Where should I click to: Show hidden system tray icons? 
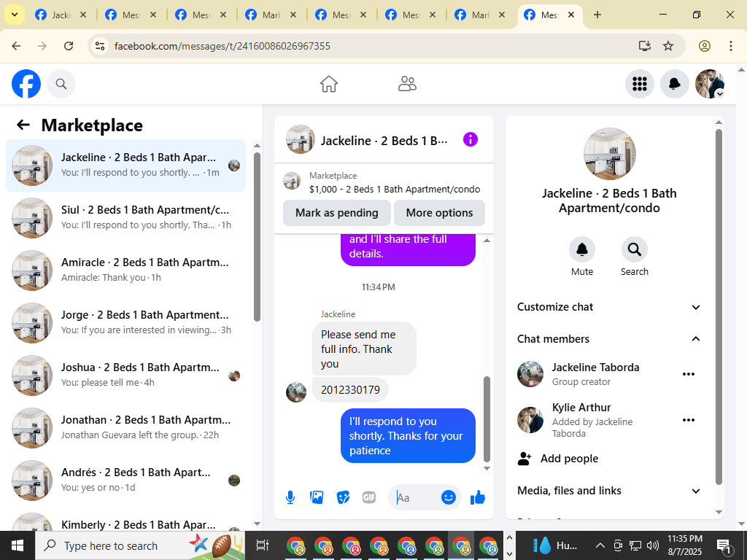600,545
